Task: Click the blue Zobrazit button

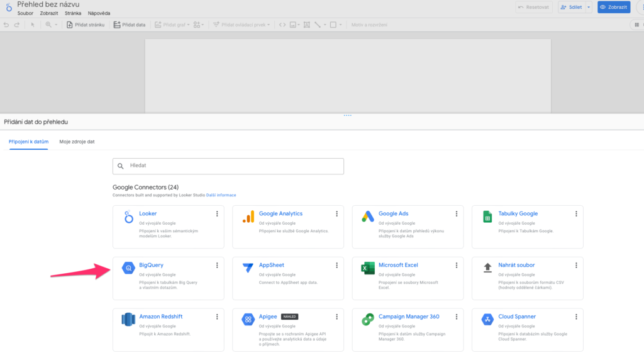Action: click(x=614, y=7)
